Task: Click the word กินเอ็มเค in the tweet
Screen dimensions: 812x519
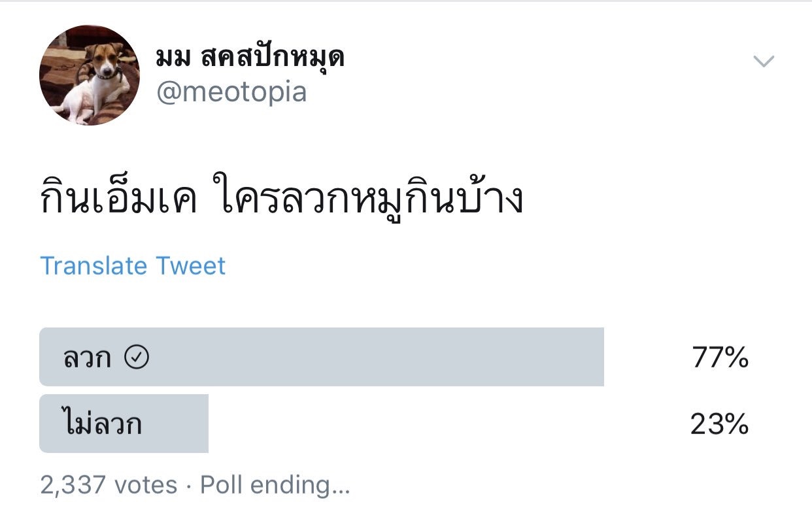Action: [x=119, y=199]
